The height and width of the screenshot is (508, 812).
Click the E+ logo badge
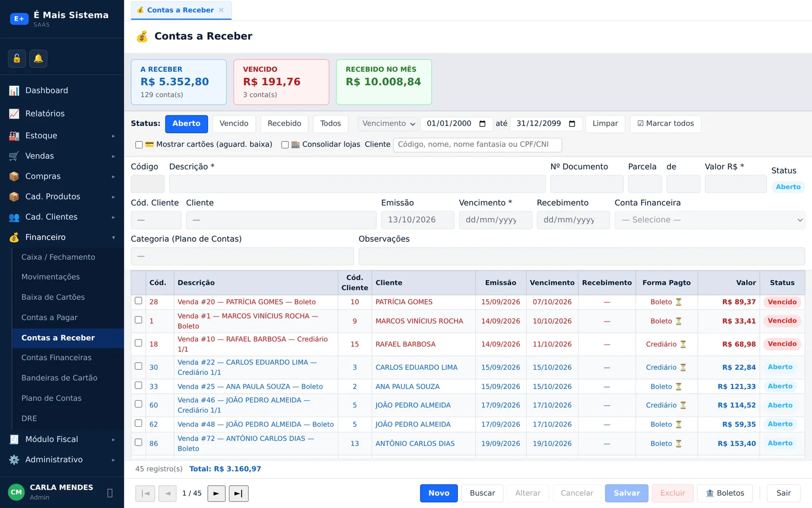click(19, 19)
